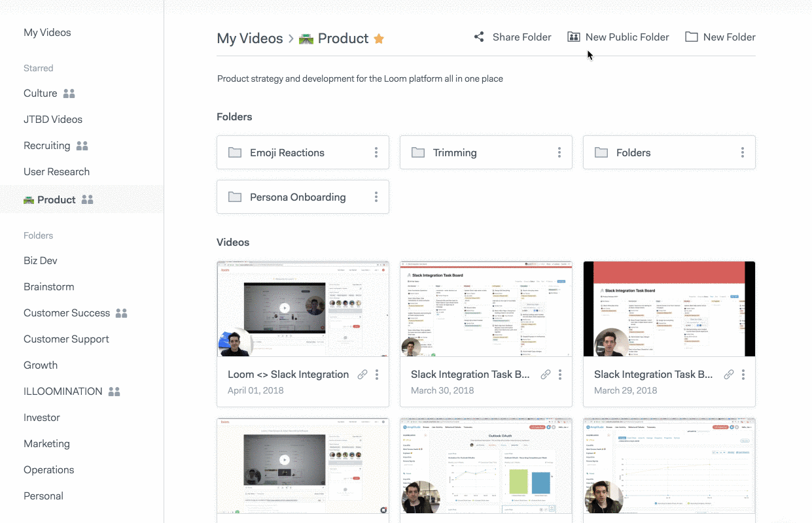Copy link of March 30 Slack Integration Task video
The image size is (812, 523).
point(546,375)
